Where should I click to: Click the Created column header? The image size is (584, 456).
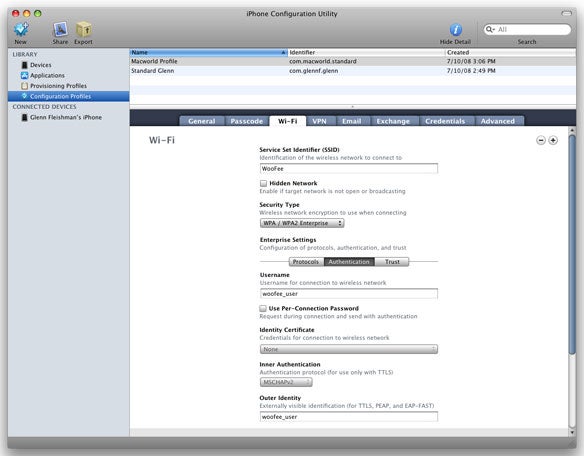[510, 53]
